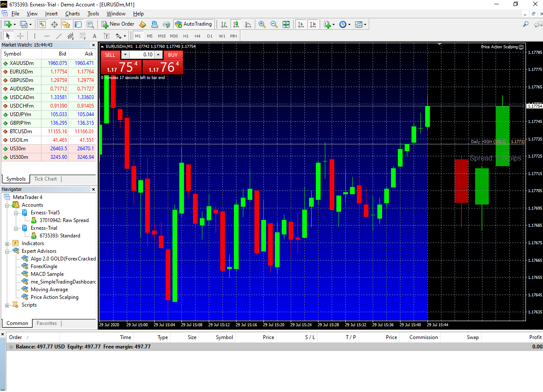Switch to the Tick Chart tab
This screenshot has width=543, height=392.
tap(45, 179)
